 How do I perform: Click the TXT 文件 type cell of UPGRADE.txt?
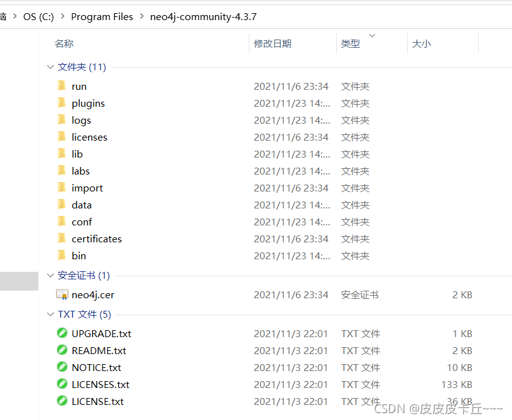(361, 333)
